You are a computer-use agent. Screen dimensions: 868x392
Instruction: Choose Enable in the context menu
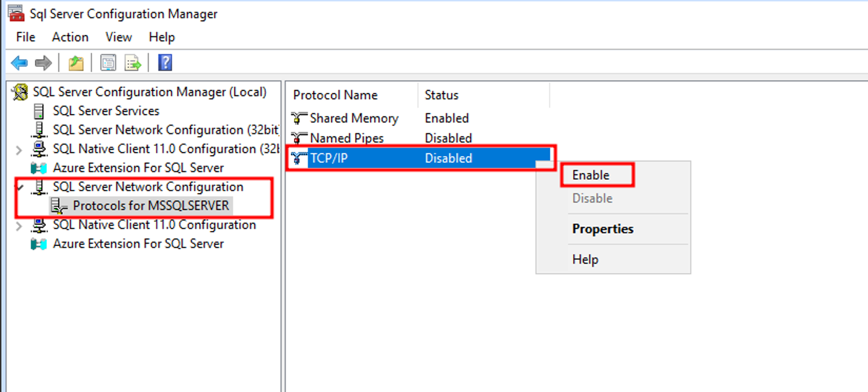[x=613, y=175]
